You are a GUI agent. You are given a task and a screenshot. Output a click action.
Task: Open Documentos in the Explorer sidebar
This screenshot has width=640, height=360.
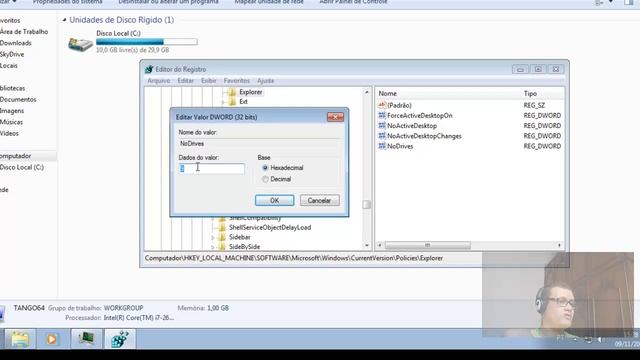[18, 100]
